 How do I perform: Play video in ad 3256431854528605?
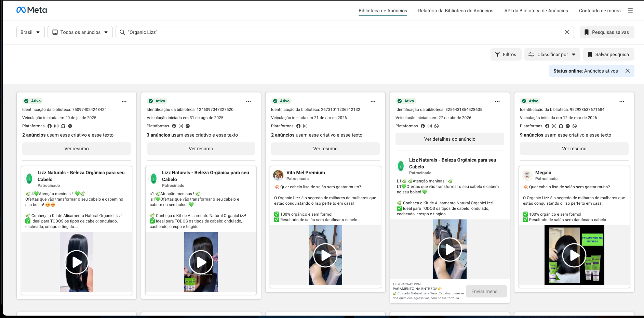[x=450, y=250]
